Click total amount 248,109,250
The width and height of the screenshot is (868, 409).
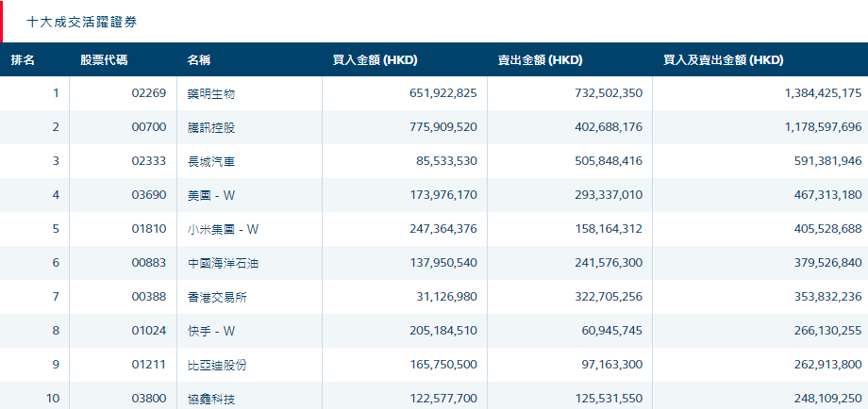(828, 398)
